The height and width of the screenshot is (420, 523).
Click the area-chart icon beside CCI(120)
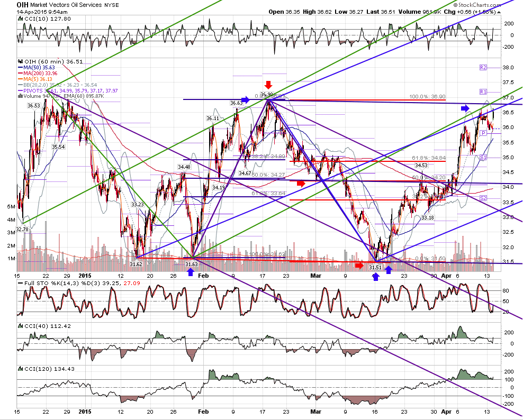pyautogui.click(x=20, y=369)
